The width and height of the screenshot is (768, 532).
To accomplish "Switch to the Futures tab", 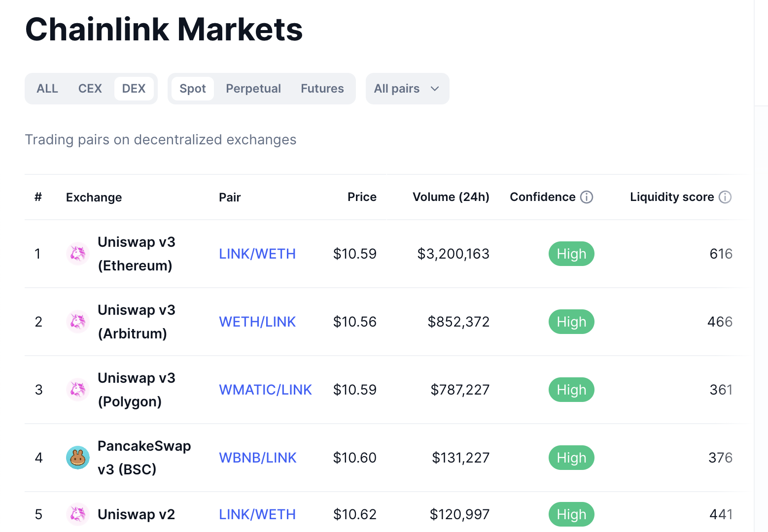I will [x=322, y=89].
